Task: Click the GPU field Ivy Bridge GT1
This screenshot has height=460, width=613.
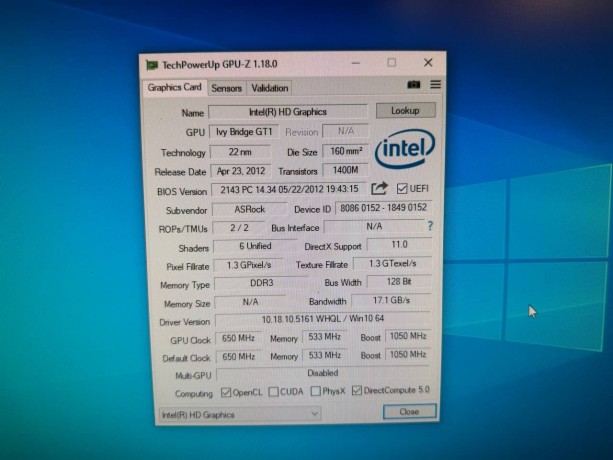Action: pyautogui.click(x=244, y=132)
